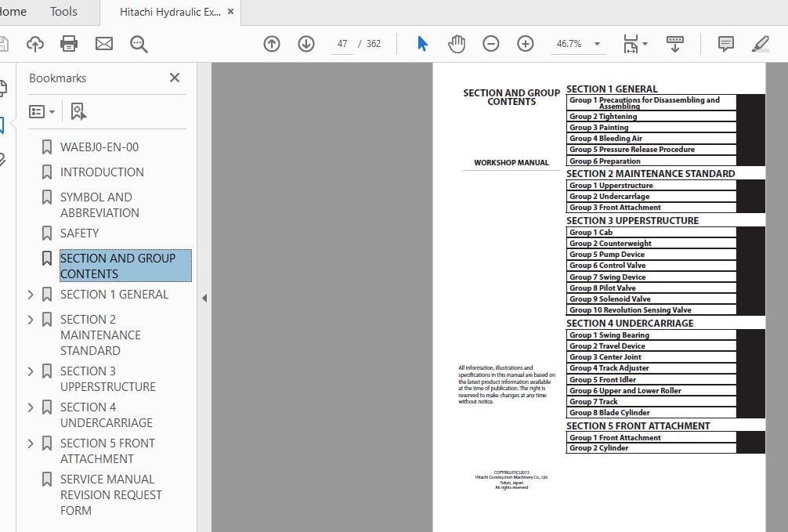Screen dimensions: 788x532
Task: Click Group 2 Tightening on the page
Action: [603, 117]
